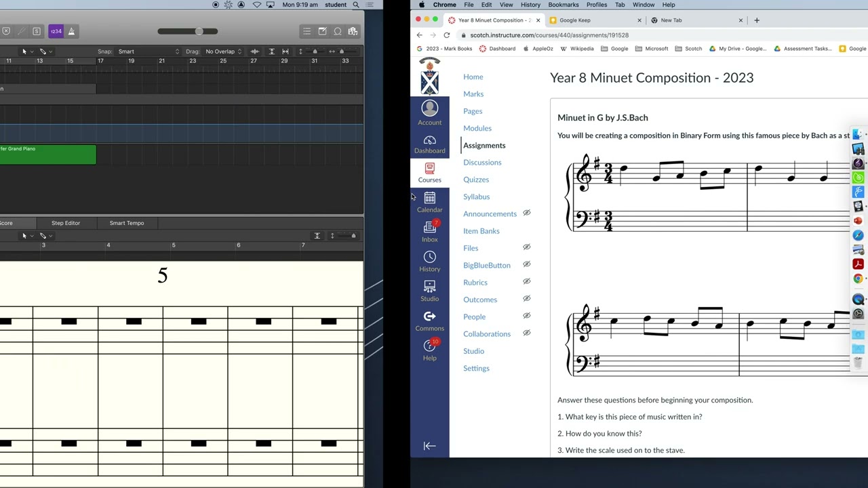Image resolution: width=868 pixels, height=488 pixels.
Task: Click the BigBlueButton hidden-eye icon
Action: (526, 264)
